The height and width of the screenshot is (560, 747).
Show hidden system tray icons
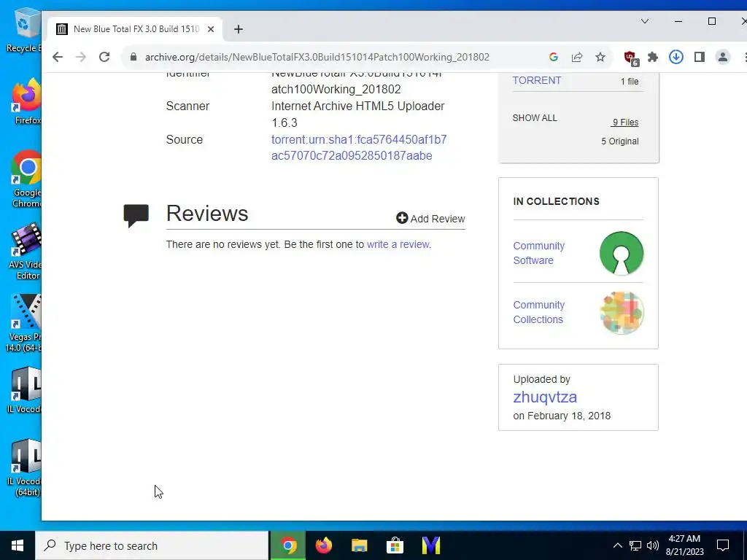click(617, 545)
